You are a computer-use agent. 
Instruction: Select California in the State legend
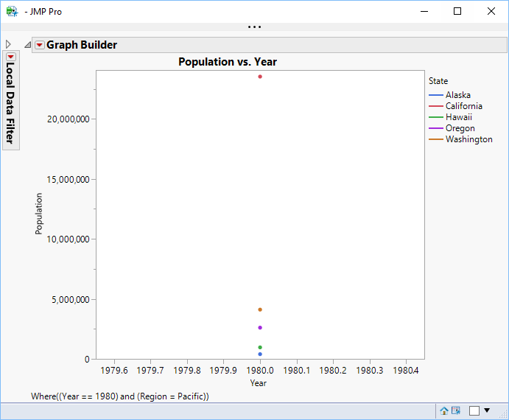point(463,106)
